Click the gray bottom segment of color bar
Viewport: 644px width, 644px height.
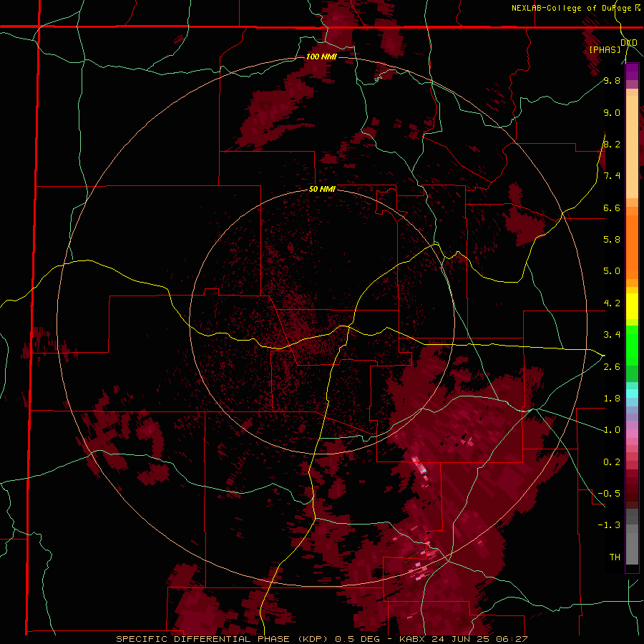pos(632,546)
